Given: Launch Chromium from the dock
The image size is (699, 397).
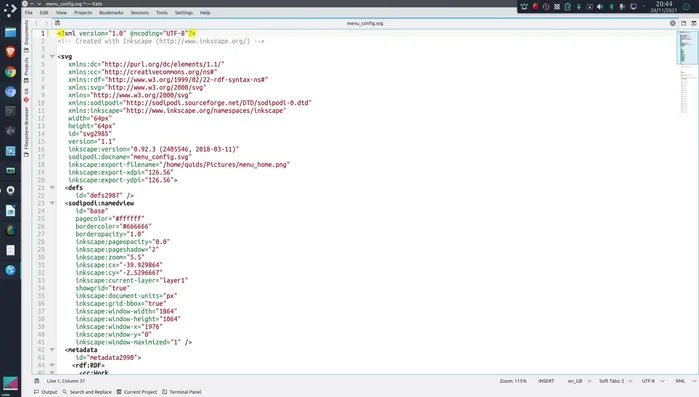Looking at the screenshot, I should click(x=10, y=91).
